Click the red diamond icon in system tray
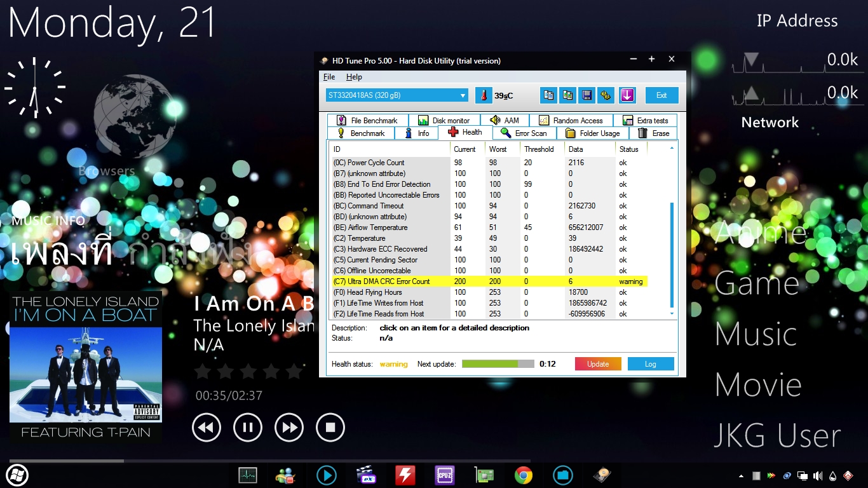 [x=848, y=475]
